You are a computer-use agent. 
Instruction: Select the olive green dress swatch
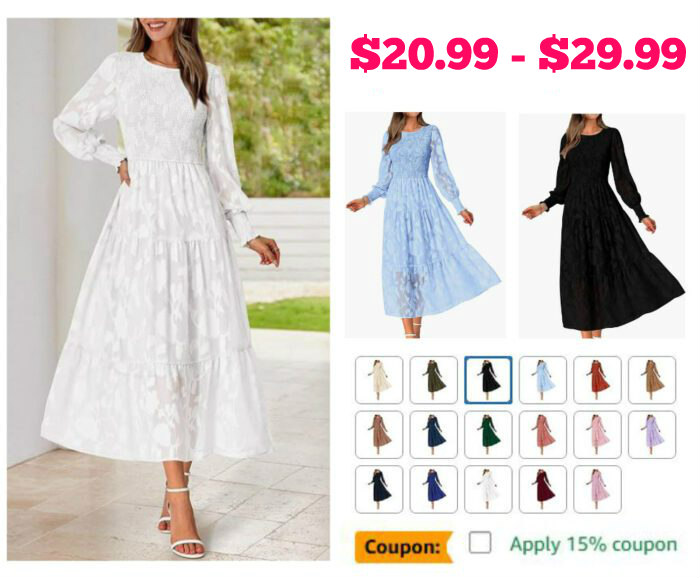pyautogui.click(x=433, y=380)
